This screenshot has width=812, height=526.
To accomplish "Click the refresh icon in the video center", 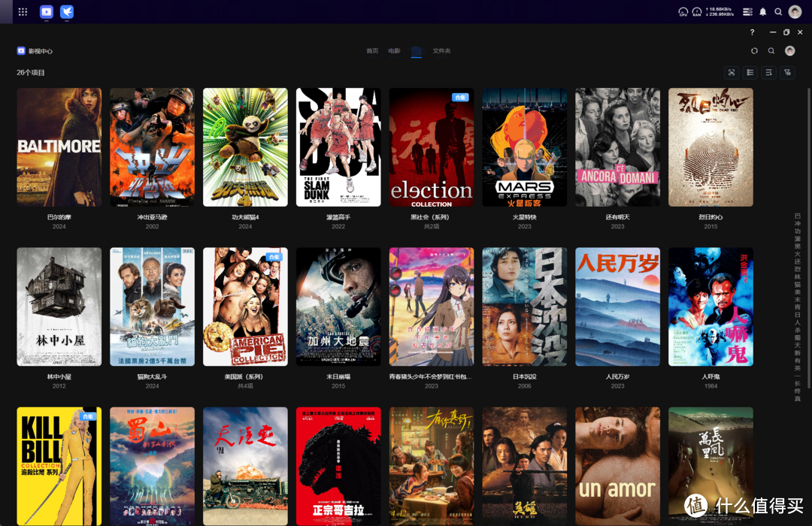I will coord(754,51).
